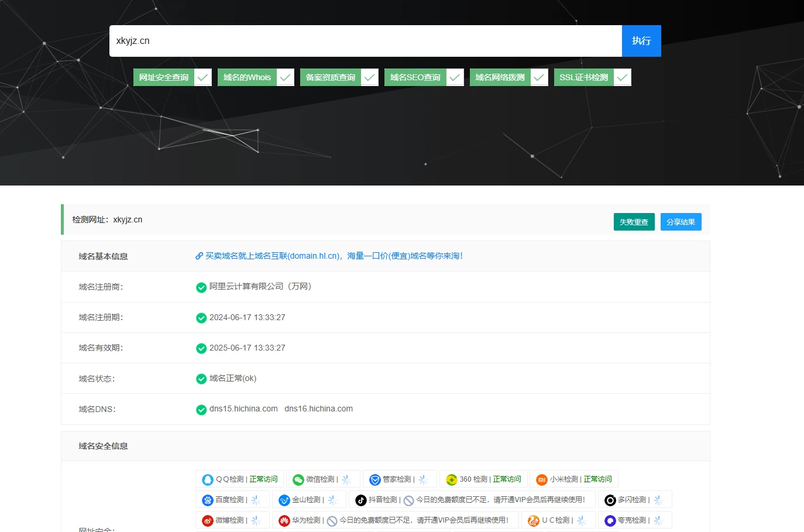
Task: Uncheck the 网址安全查询 checkbox
Action: (202, 77)
